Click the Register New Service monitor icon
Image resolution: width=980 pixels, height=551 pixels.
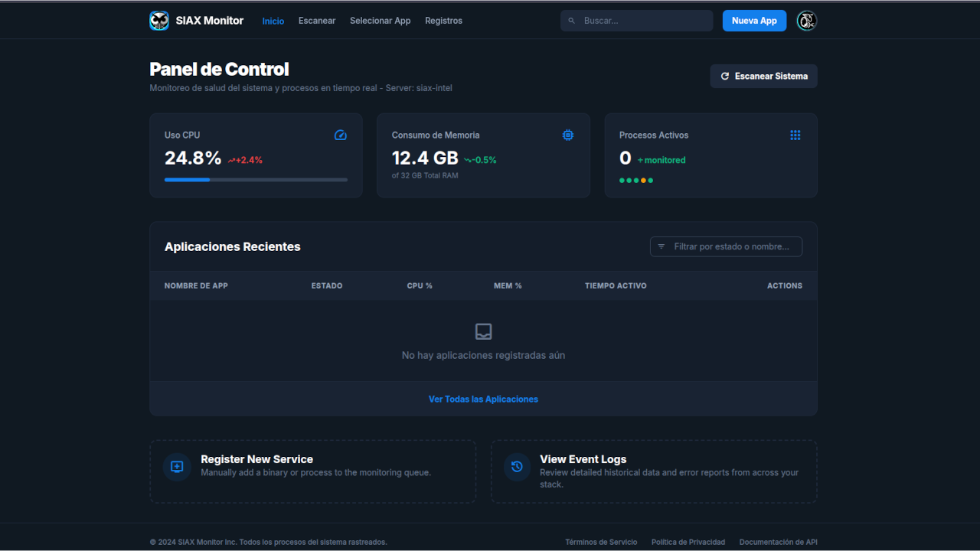coord(177,467)
